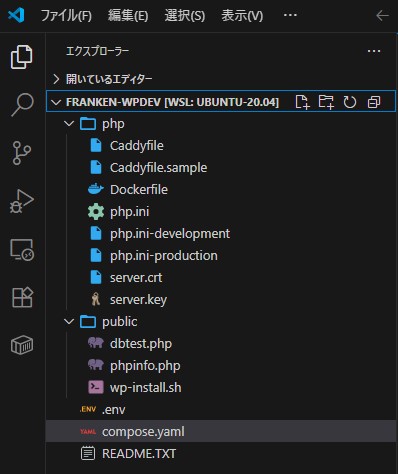This screenshot has height=474, width=398.
Task: Collapse the FRANKEN-WPDEV workspace root
Action: [x=56, y=102]
